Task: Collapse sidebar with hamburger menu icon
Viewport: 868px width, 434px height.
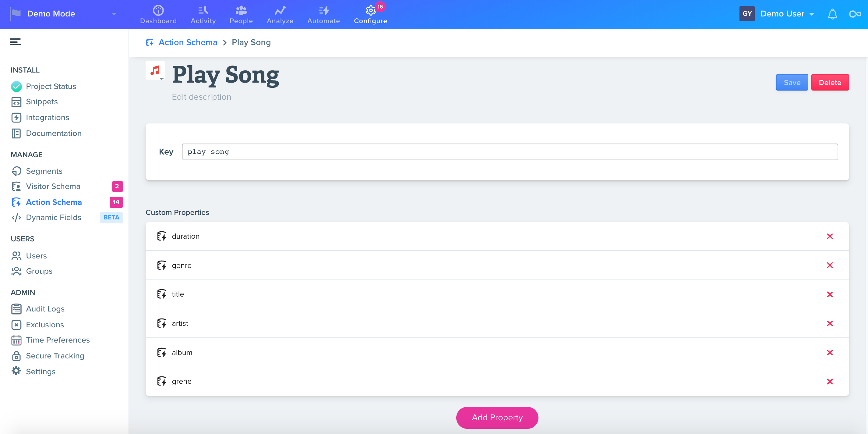Action: 15,42
